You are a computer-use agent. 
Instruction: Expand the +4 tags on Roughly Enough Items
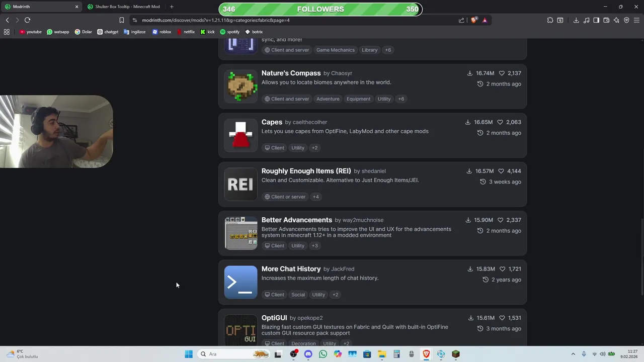click(x=315, y=197)
